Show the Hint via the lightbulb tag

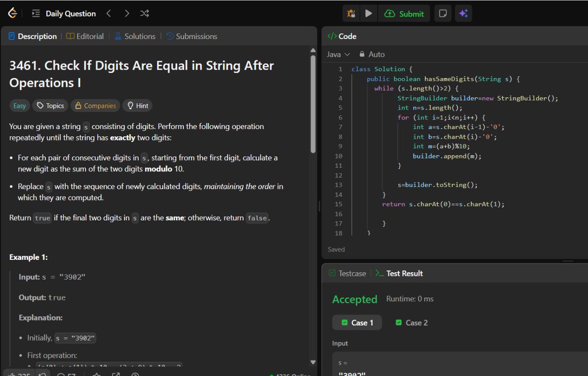pos(137,105)
